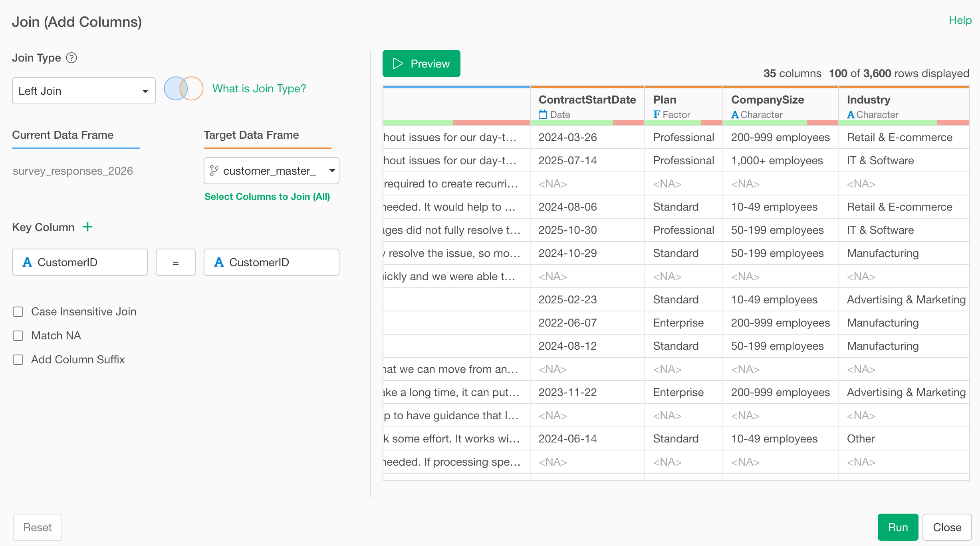Click the Venn diagram join type icon
Screen dimensions: 980x546
click(184, 88)
